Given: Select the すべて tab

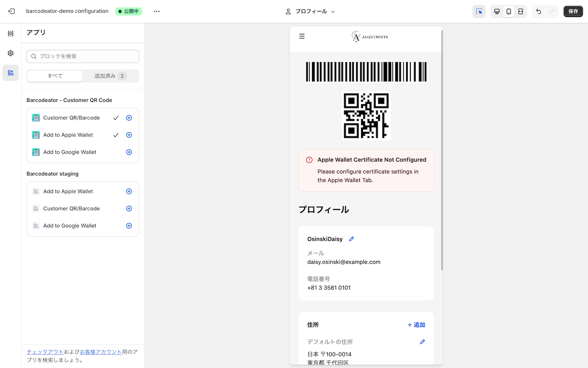Looking at the screenshot, I should click(55, 76).
